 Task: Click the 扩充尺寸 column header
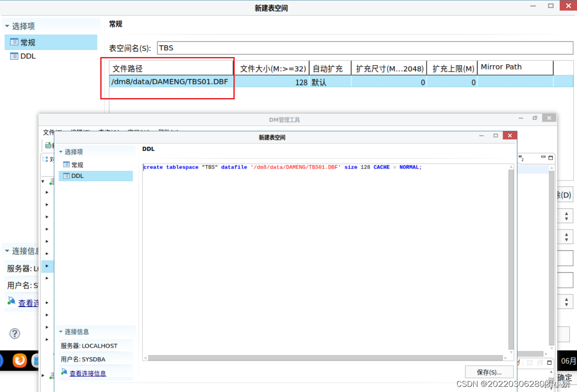(389, 68)
